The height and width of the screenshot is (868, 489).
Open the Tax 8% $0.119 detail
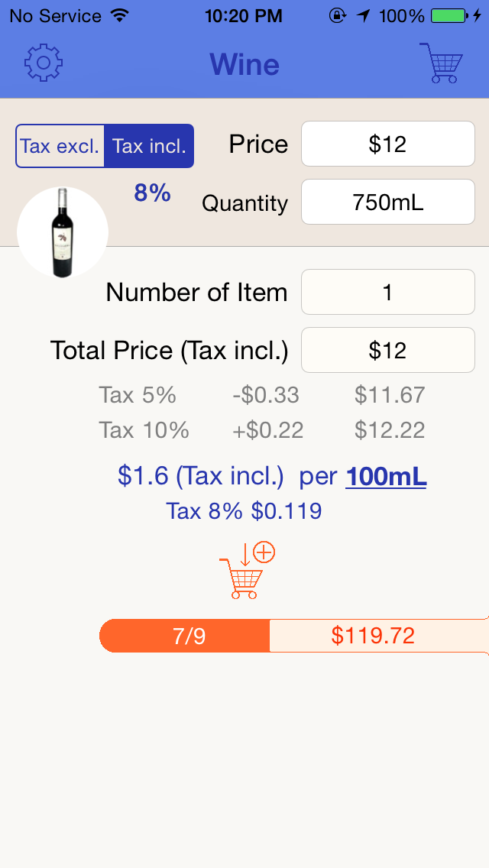(244, 510)
